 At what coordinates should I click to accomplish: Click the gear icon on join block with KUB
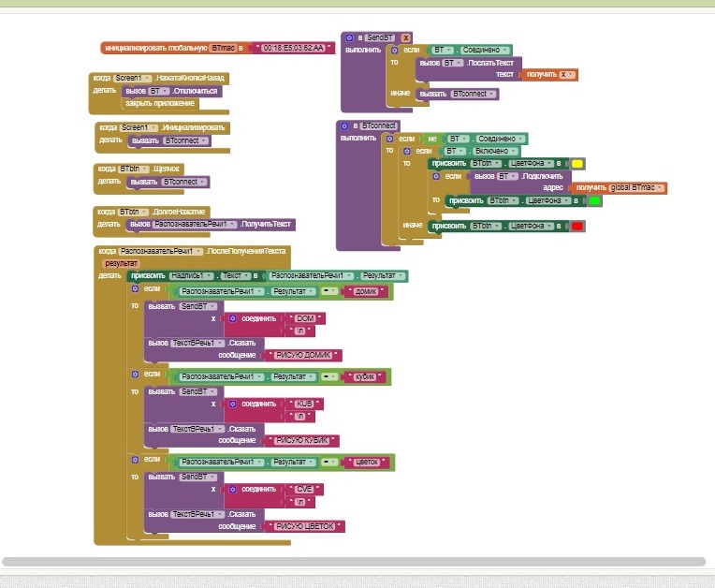click(233, 404)
